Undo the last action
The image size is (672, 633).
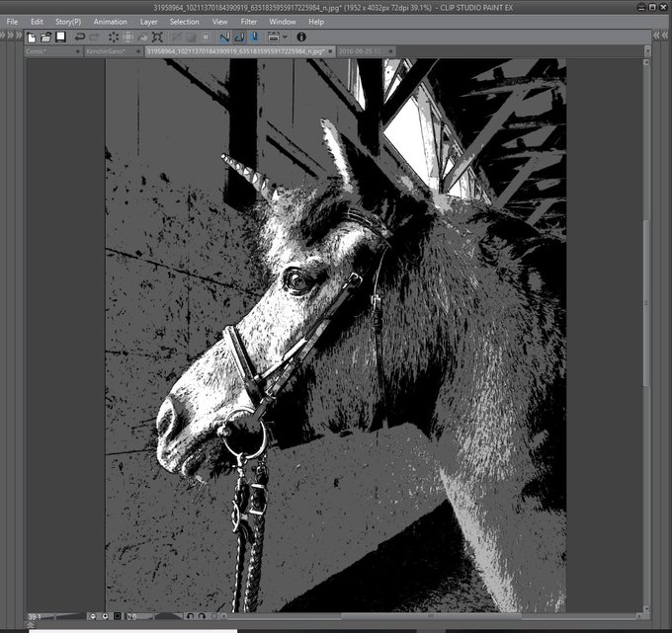[80, 38]
